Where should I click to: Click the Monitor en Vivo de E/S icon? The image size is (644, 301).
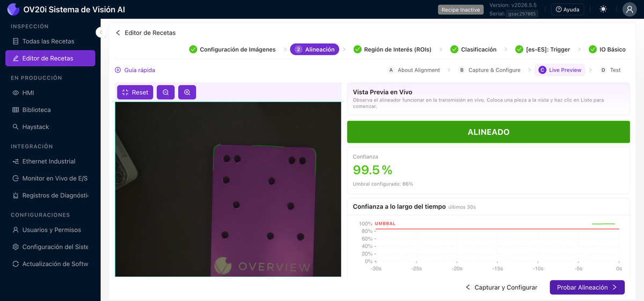click(16, 178)
